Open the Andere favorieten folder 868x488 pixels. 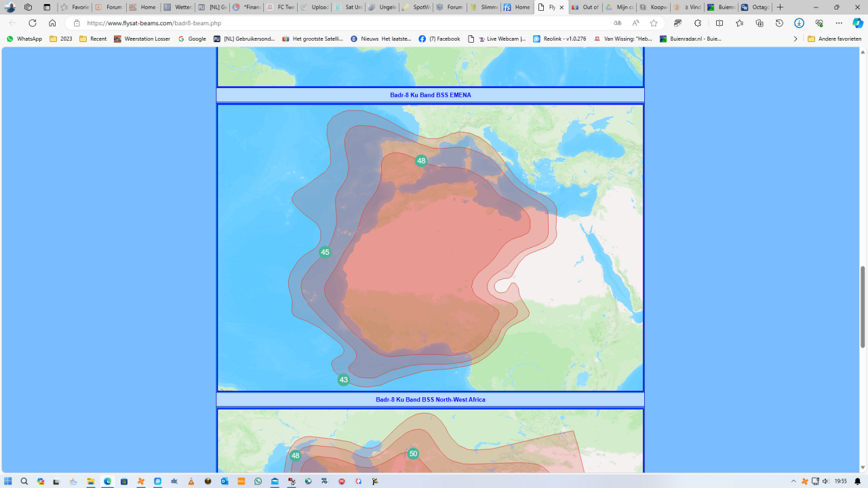[834, 39]
